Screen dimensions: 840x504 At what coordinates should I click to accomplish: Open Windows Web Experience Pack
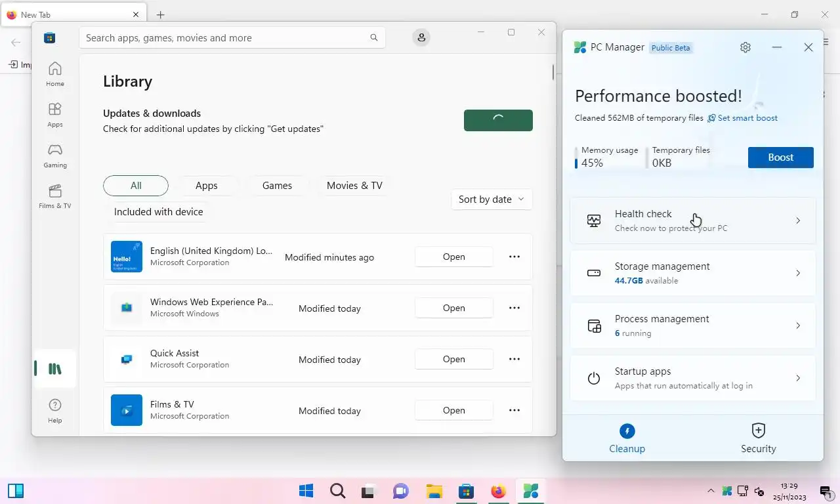tap(454, 308)
